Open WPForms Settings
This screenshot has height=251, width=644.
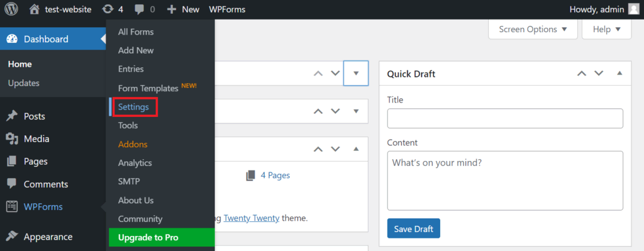pyautogui.click(x=133, y=107)
